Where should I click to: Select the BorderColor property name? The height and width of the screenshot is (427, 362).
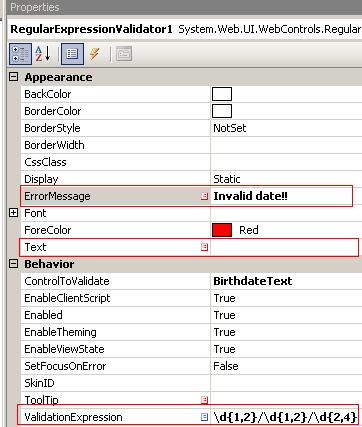[53, 111]
